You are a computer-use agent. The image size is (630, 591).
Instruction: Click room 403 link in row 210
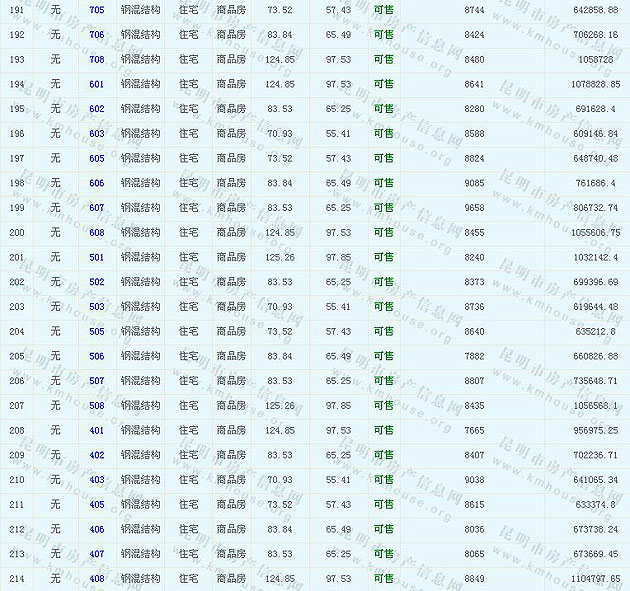(x=96, y=479)
